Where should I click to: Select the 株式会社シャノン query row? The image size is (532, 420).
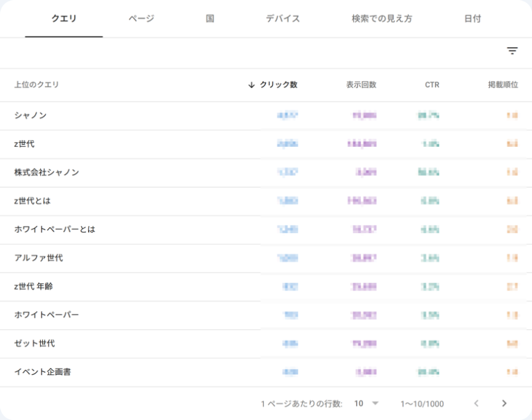coord(46,173)
